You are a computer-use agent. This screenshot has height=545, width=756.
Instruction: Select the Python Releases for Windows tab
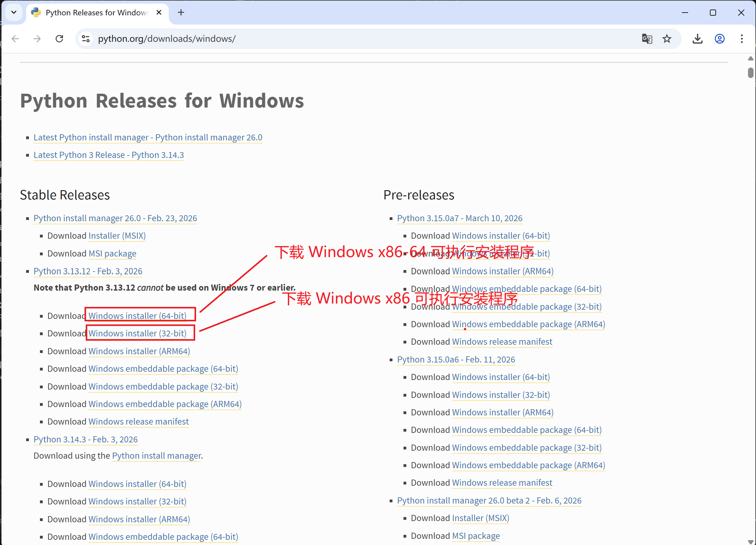pos(97,13)
